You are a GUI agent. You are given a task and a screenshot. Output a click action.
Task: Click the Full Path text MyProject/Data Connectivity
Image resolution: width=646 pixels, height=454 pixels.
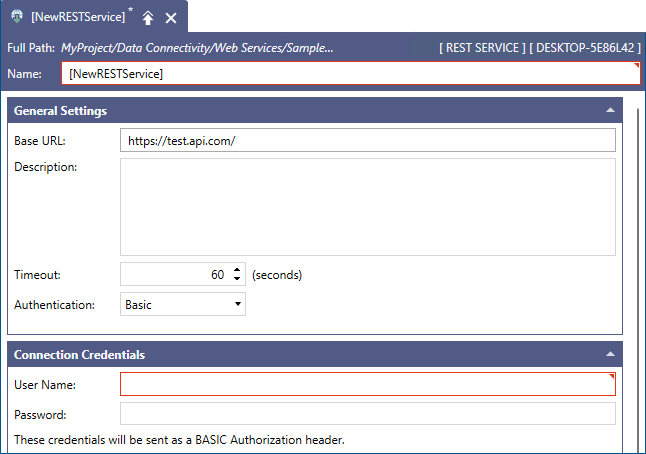point(197,48)
